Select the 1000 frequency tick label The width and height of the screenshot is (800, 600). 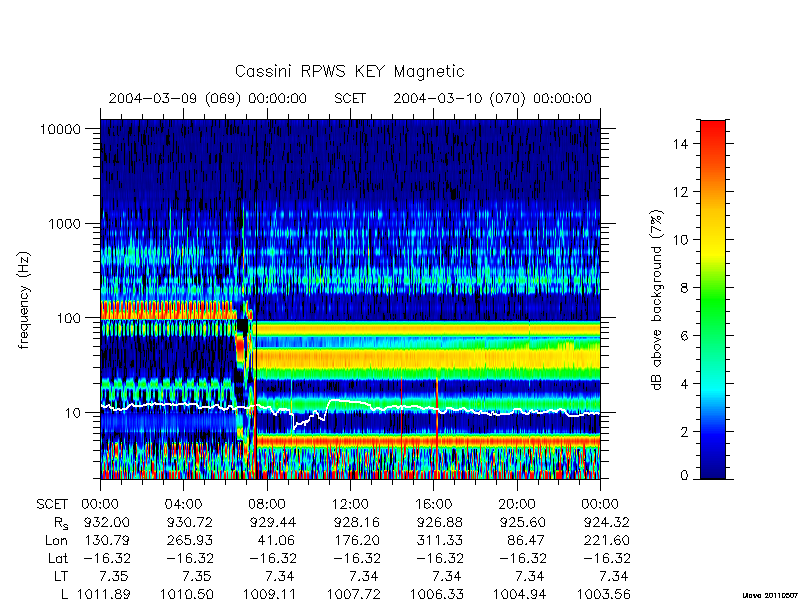tap(65, 224)
